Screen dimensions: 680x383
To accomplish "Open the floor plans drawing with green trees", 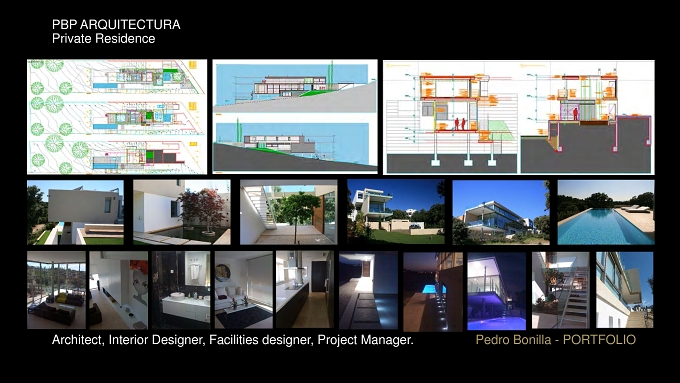I will click(117, 117).
